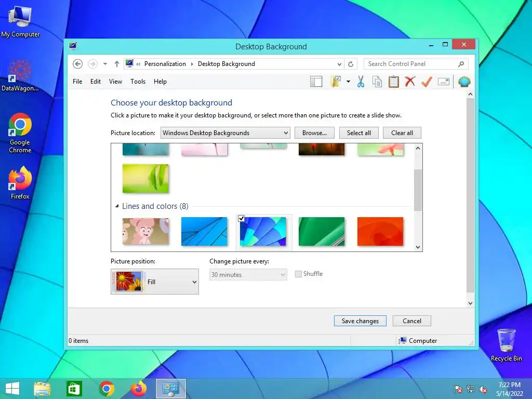The height and width of the screenshot is (399, 532).
Task: Click the network tray icon
Action: coord(471,389)
